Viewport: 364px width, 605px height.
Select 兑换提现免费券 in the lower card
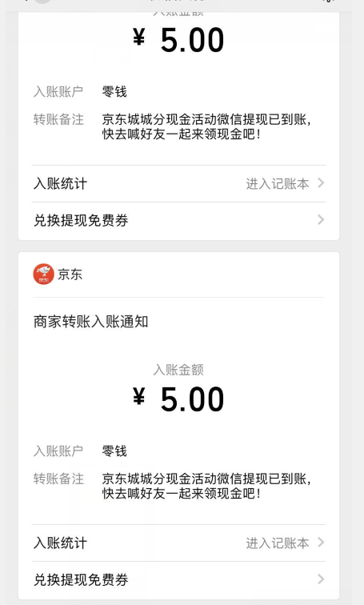coord(178,579)
